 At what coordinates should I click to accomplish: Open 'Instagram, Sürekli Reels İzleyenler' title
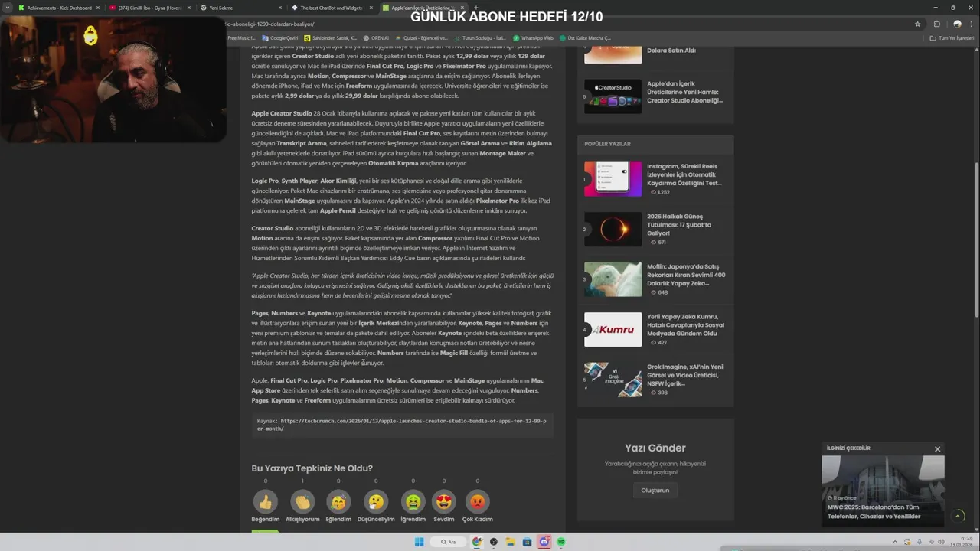click(684, 174)
